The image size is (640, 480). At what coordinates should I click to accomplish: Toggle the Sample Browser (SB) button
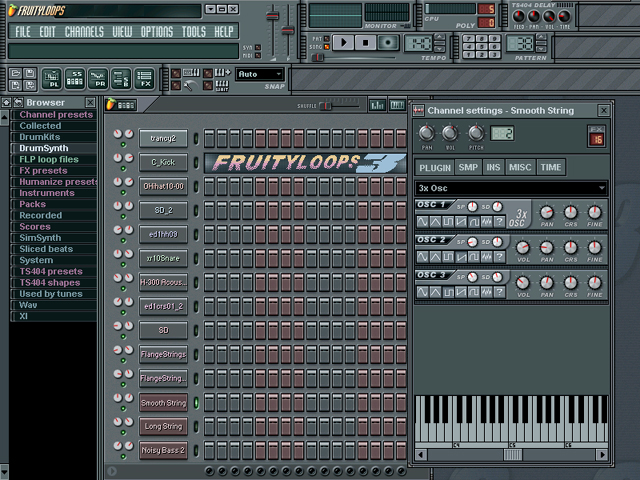[121, 78]
